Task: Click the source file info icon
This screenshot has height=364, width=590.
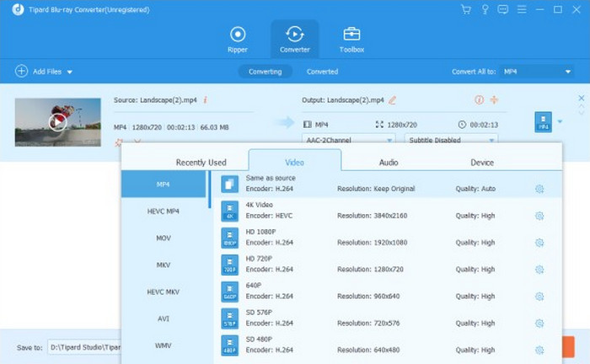Action: (x=206, y=100)
